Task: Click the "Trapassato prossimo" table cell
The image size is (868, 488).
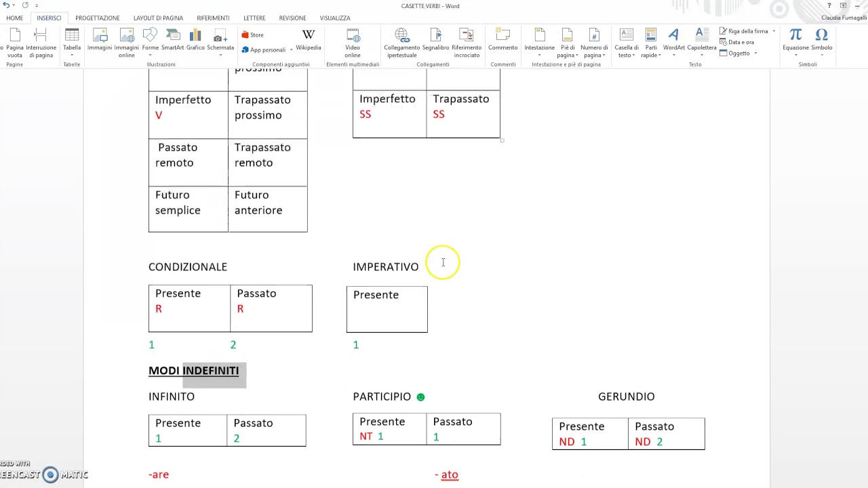Action: point(268,115)
